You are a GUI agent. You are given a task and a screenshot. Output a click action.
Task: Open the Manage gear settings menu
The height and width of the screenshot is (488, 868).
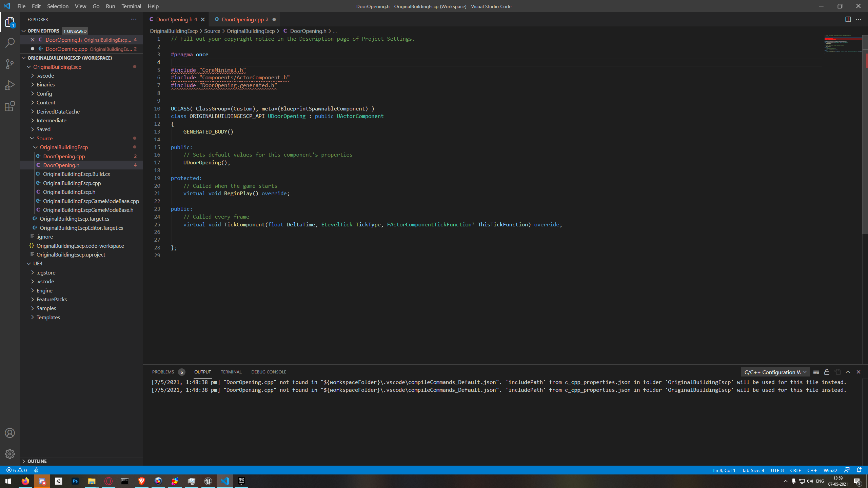(x=10, y=454)
